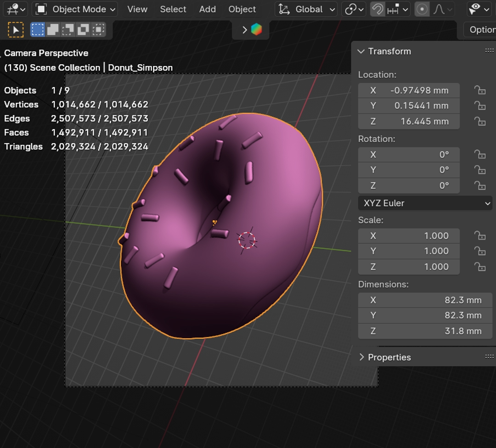Toggle Proportional Editing
496x448 pixels.
click(422, 9)
